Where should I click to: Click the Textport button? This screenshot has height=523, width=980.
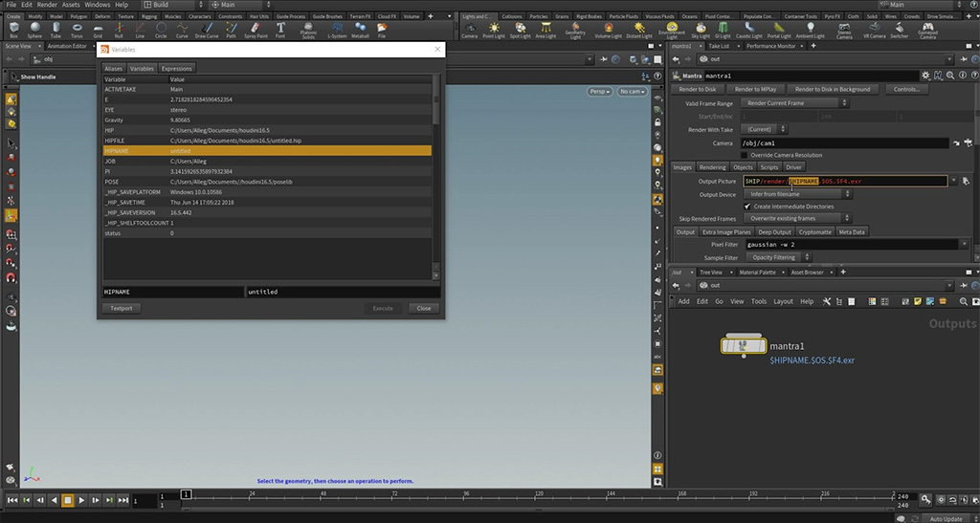pos(122,308)
